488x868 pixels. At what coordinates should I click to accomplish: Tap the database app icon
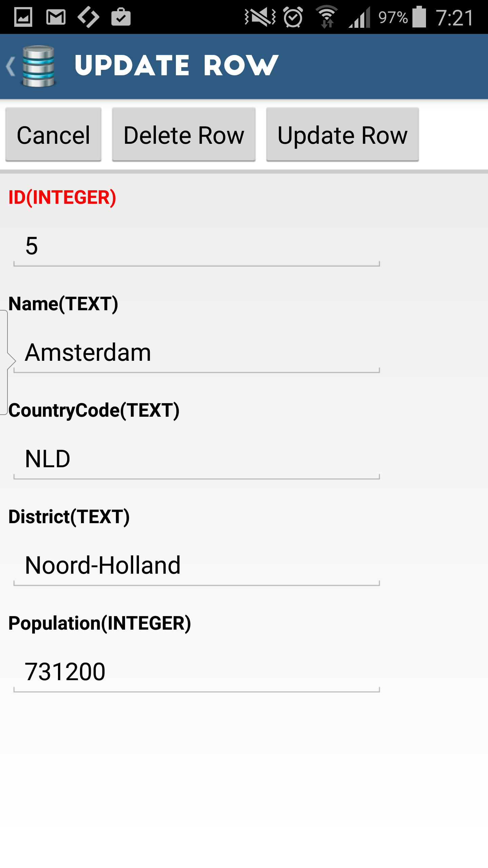tap(38, 66)
